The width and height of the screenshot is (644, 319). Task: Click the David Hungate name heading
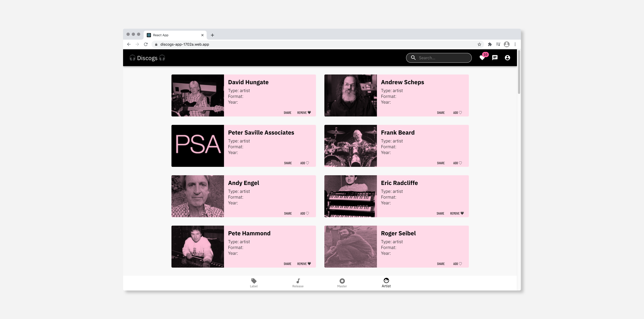pyautogui.click(x=248, y=82)
